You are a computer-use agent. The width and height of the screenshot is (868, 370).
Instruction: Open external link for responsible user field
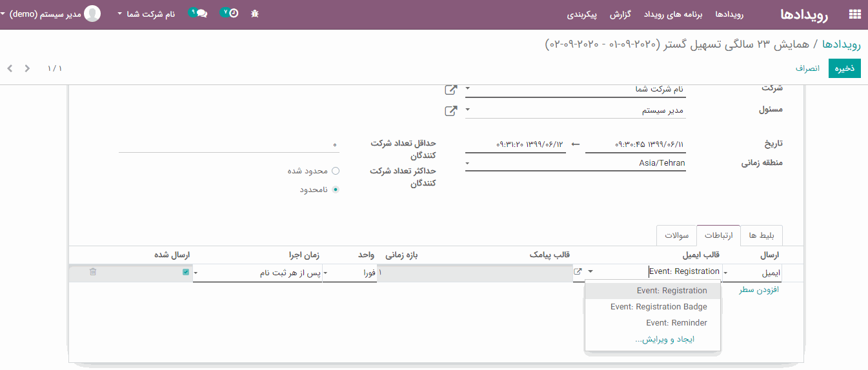(451, 111)
